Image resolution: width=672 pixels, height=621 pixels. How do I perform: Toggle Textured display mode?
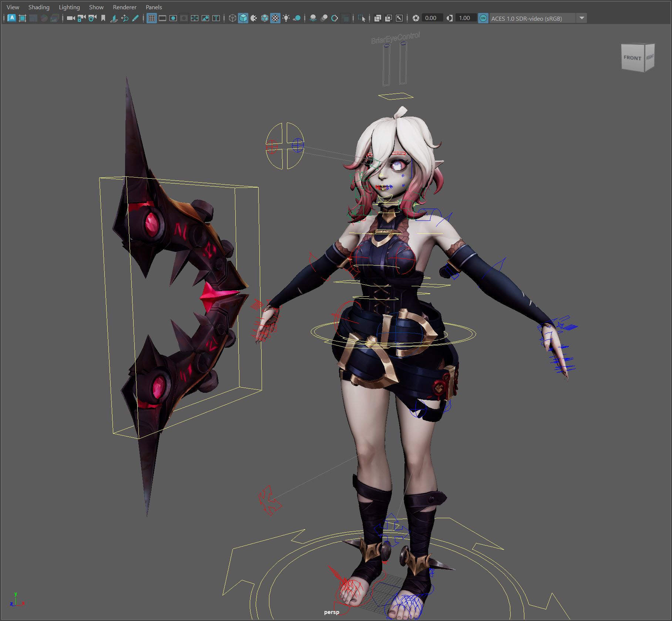275,18
